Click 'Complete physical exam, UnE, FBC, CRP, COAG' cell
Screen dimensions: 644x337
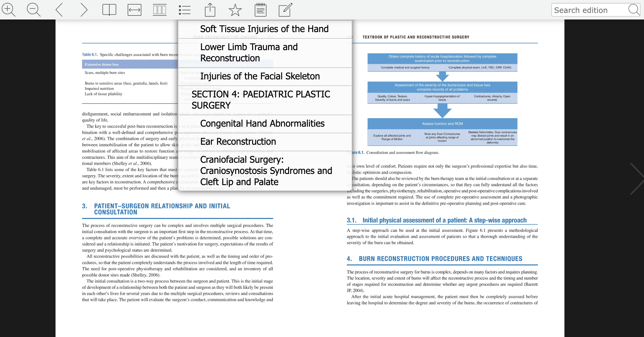click(480, 68)
